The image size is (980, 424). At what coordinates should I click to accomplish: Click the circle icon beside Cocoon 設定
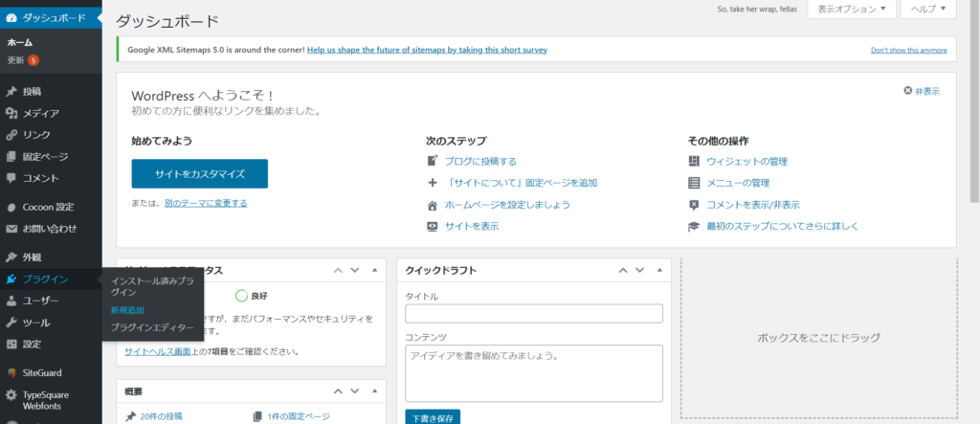click(11, 207)
